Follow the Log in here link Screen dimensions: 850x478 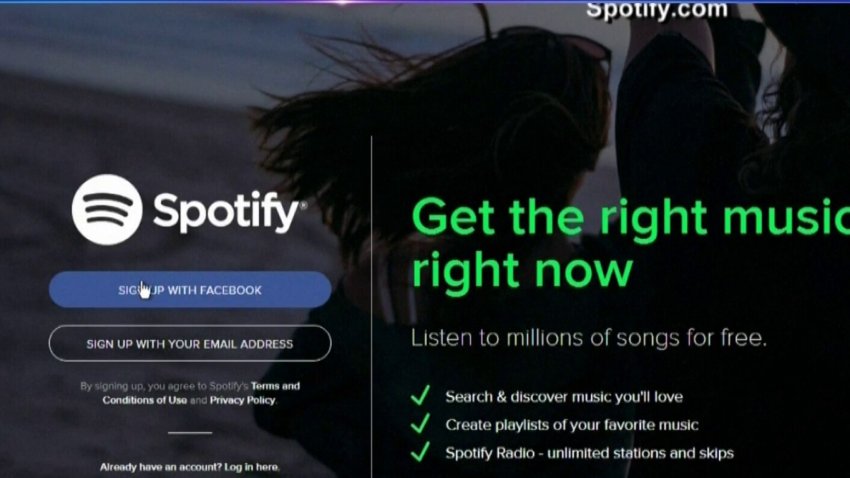pyautogui.click(x=252, y=467)
